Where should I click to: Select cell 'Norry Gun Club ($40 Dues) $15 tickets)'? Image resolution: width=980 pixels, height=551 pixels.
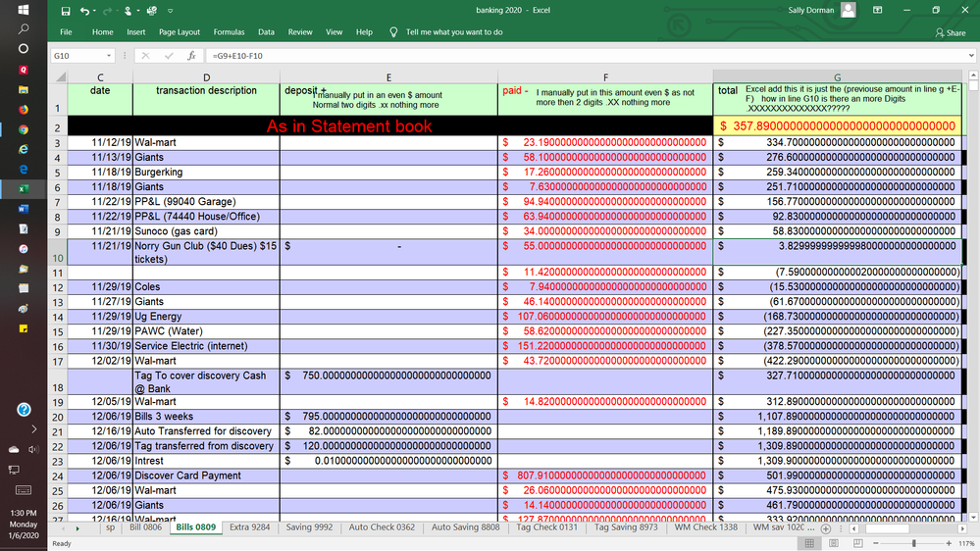click(206, 252)
